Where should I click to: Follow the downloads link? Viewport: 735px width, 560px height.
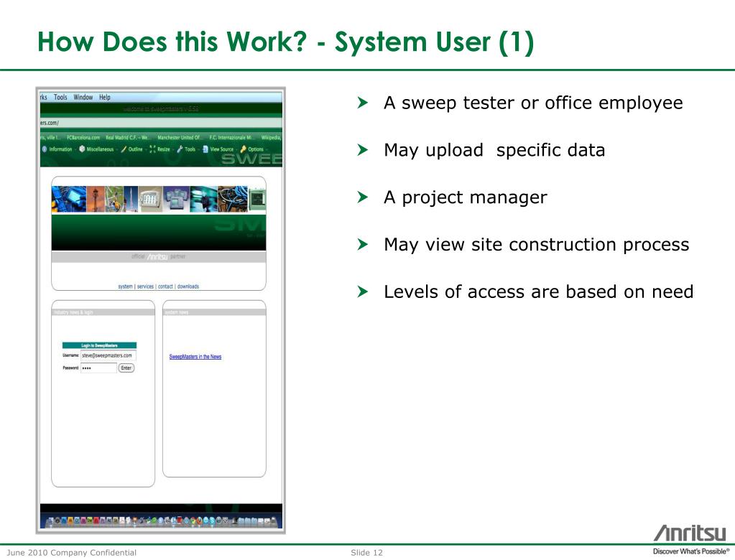click(x=188, y=286)
